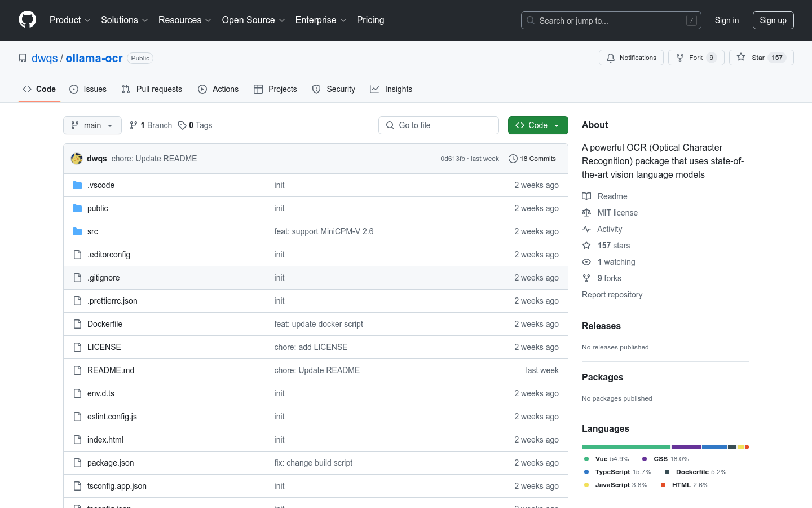Open the Open Source menu
Viewport: 812px width, 508px height.
(x=254, y=20)
